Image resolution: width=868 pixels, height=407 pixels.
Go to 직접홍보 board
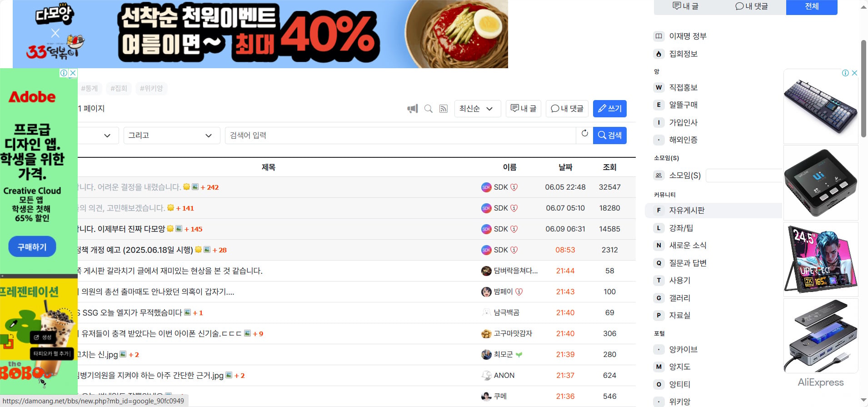pos(683,87)
